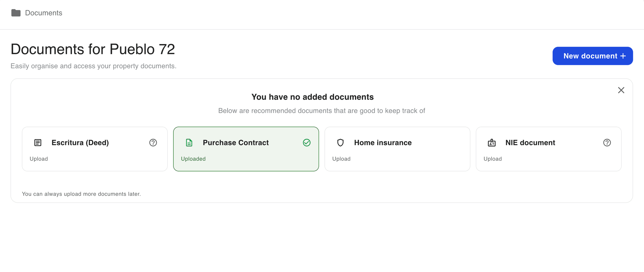This screenshot has height=272, width=644.
Task: Click the green uploaded checkmark icon
Action: (x=307, y=143)
